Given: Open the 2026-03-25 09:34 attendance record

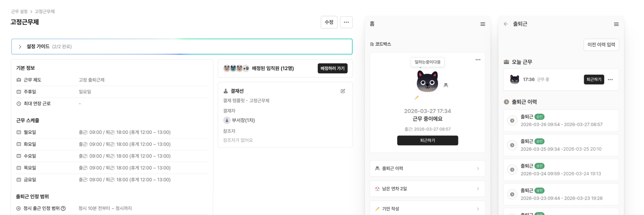Looking at the screenshot, I should coord(561,145).
